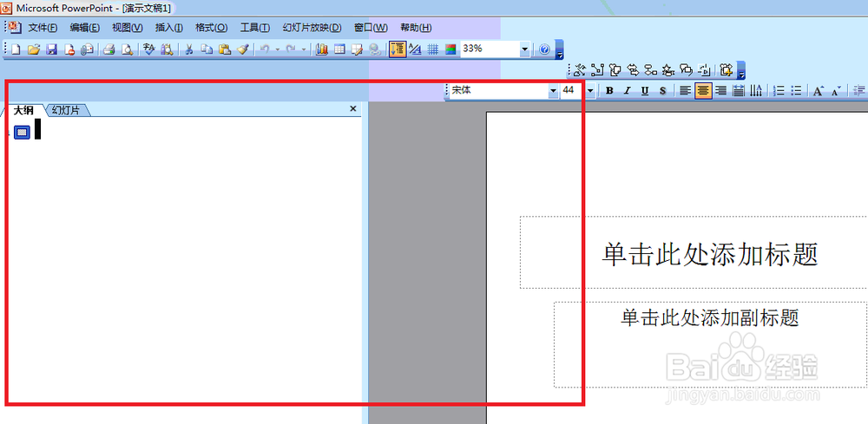
Task: Select the slide icon in outline pane
Action: [x=22, y=132]
